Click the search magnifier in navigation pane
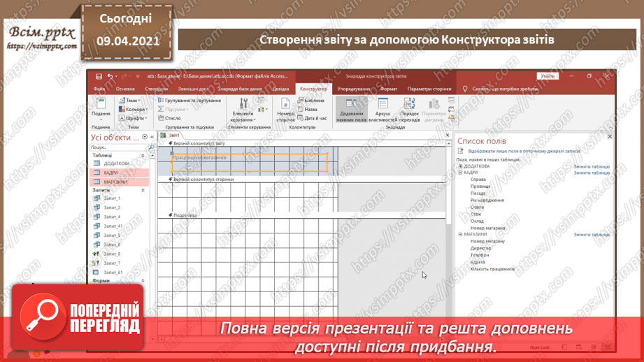Viewport: 644px width, 362px height. (x=151, y=147)
